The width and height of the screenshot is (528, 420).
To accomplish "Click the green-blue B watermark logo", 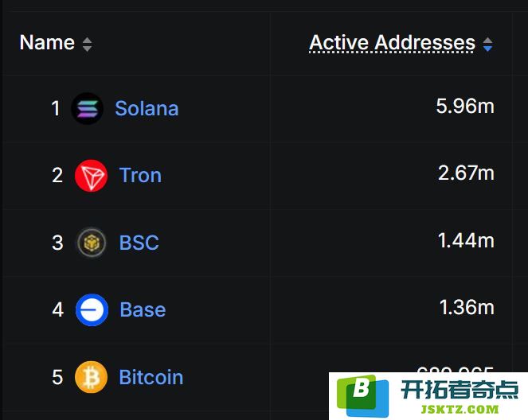I will coord(362,396).
